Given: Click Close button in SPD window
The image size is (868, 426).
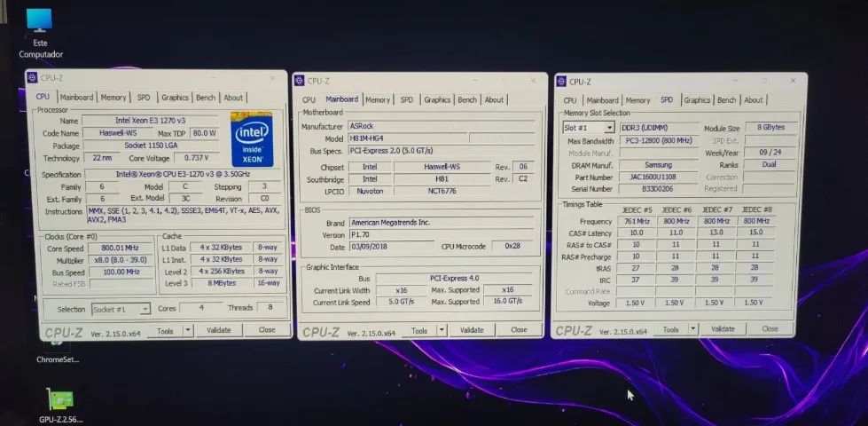Looking at the screenshot, I should 770,329.
